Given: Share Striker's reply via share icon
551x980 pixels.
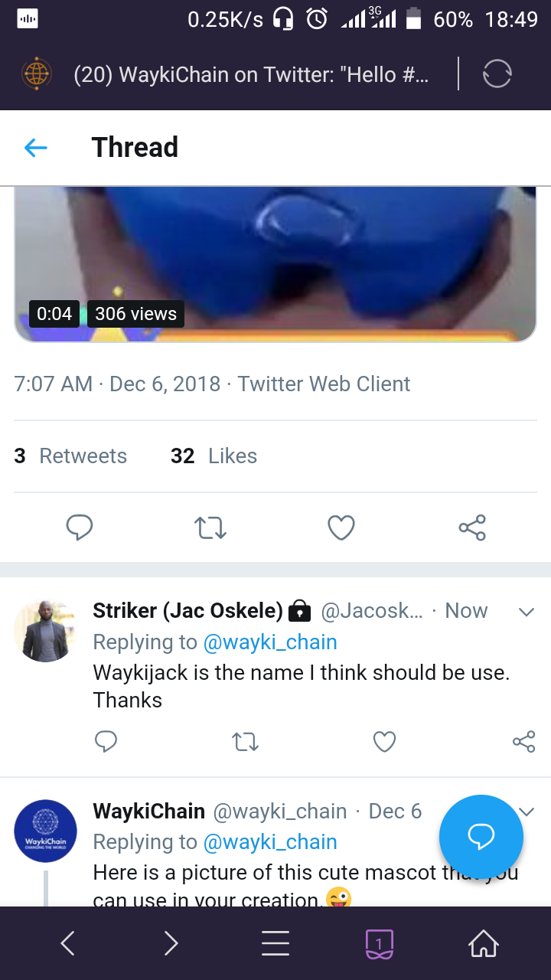Looking at the screenshot, I should point(523,741).
